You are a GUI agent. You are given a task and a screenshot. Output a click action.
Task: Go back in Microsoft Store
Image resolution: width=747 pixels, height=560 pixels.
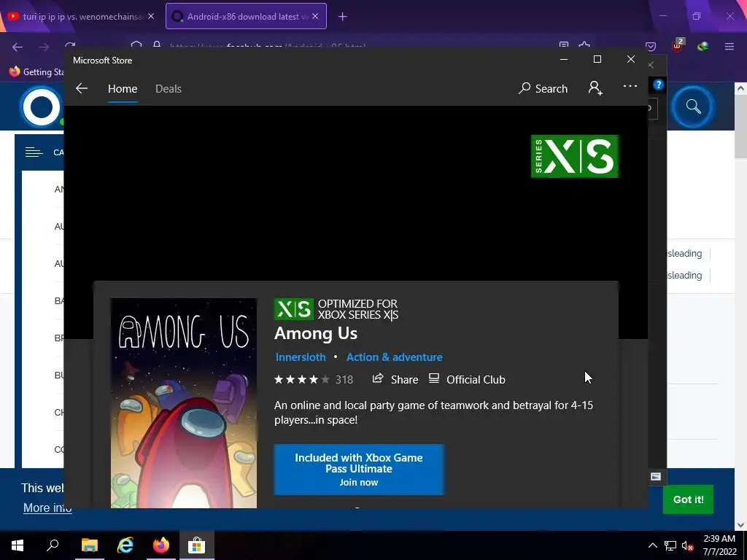82,88
